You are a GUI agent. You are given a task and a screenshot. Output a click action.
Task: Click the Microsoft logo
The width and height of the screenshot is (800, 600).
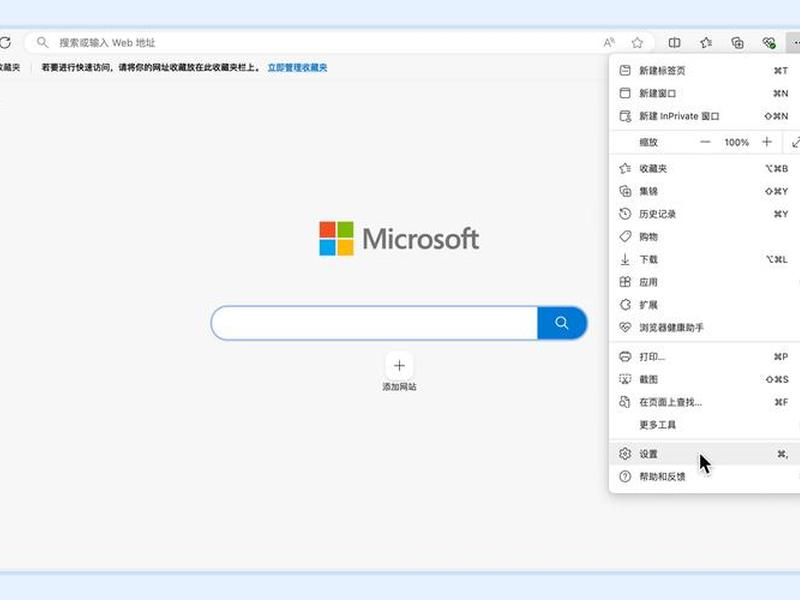pos(399,239)
